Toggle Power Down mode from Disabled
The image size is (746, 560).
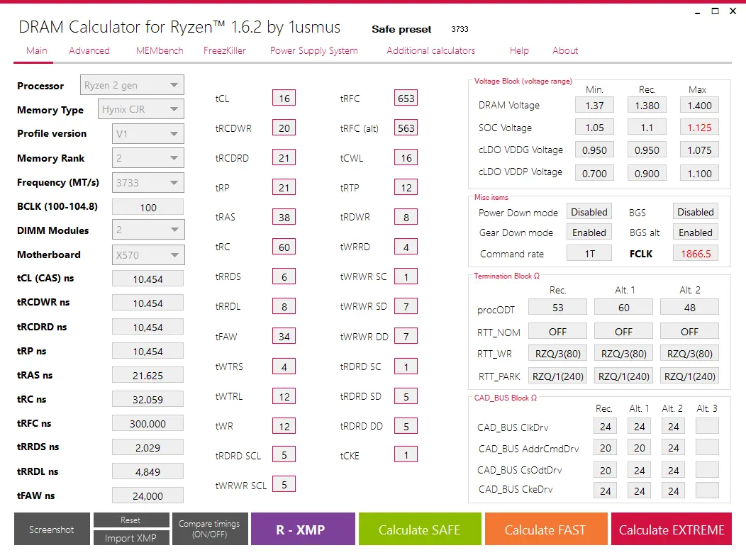[x=589, y=211]
